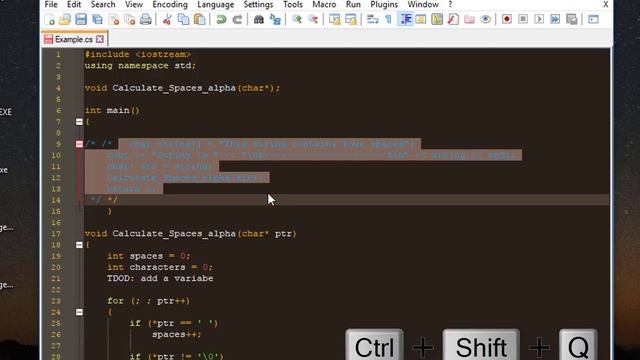The width and height of the screenshot is (640, 360).
Task: Save the current recorded macro icon
Action: click(572, 19)
